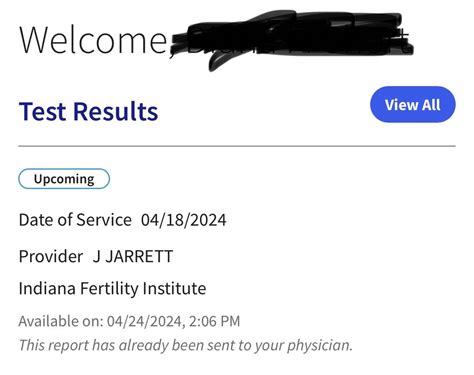This screenshot has height=375, width=474.
Task: Select the Provider label
Action: (51, 256)
